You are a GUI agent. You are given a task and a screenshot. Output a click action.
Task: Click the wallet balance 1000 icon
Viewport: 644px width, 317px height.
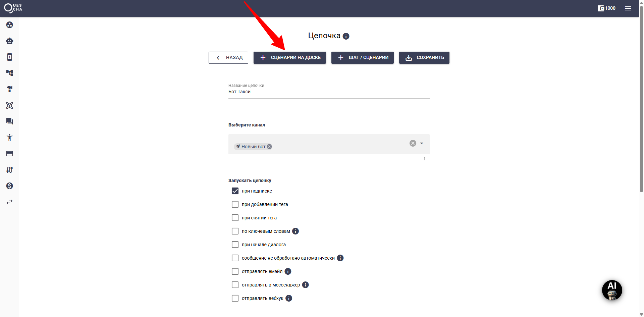click(x=606, y=8)
